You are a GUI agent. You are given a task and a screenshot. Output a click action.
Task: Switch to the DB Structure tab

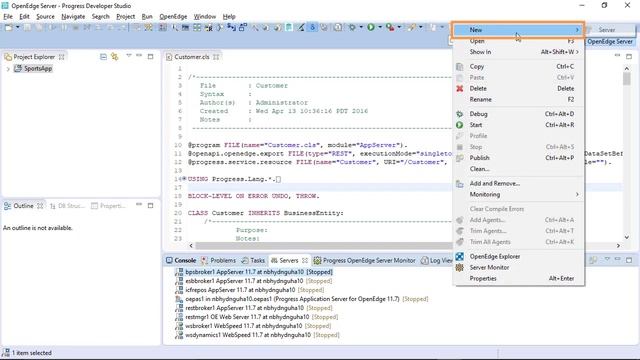pos(67,206)
